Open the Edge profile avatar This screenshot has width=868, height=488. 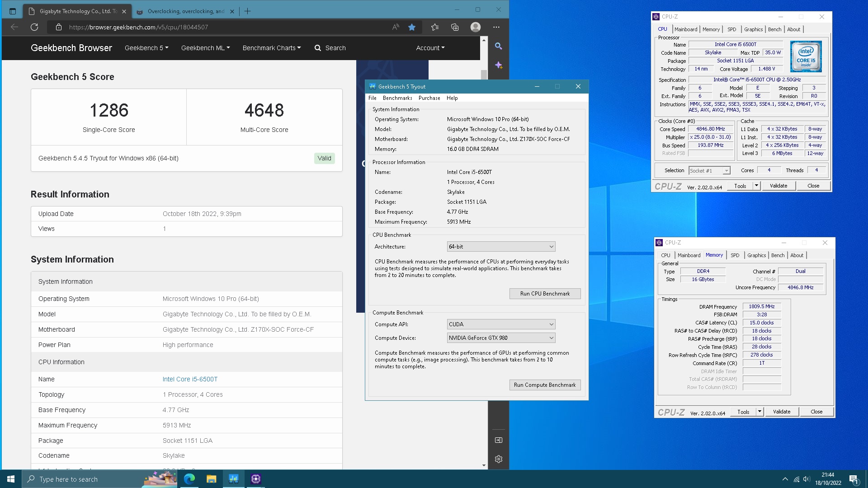[476, 27]
